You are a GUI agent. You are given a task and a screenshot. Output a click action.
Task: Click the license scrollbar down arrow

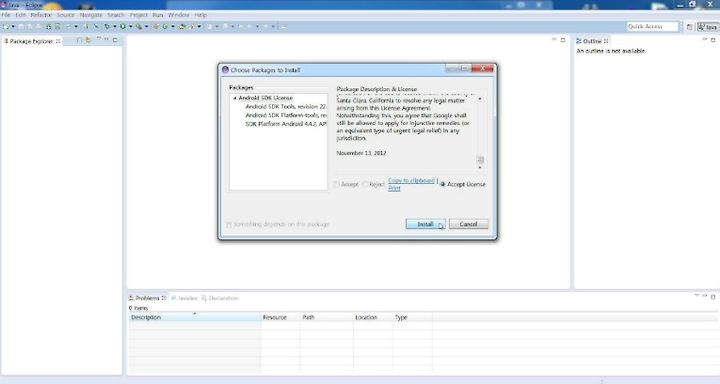pyautogui.click(x=480, y=168)
